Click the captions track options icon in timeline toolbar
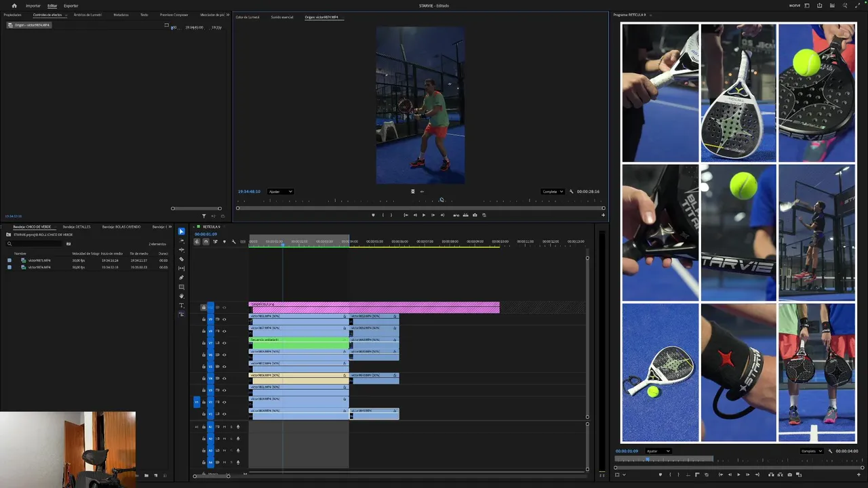The width and height of the screenshot is (868, 488). click(x=243, y=242)
